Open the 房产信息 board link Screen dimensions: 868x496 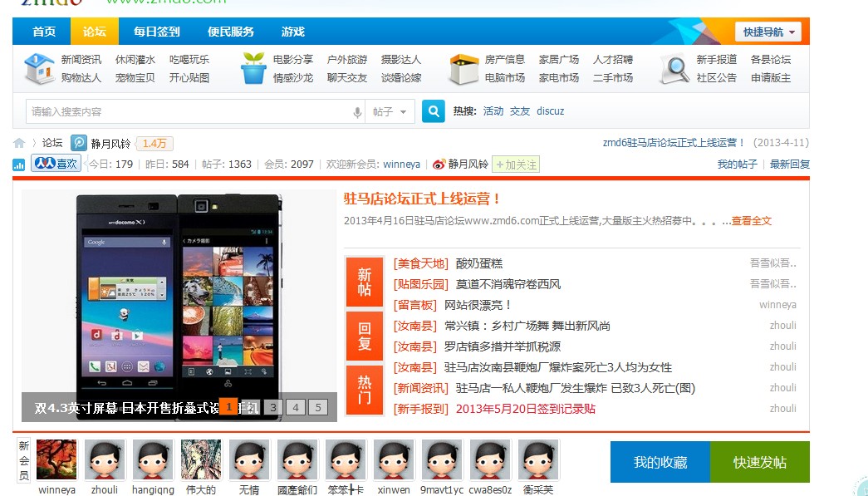tap(505, 60)
